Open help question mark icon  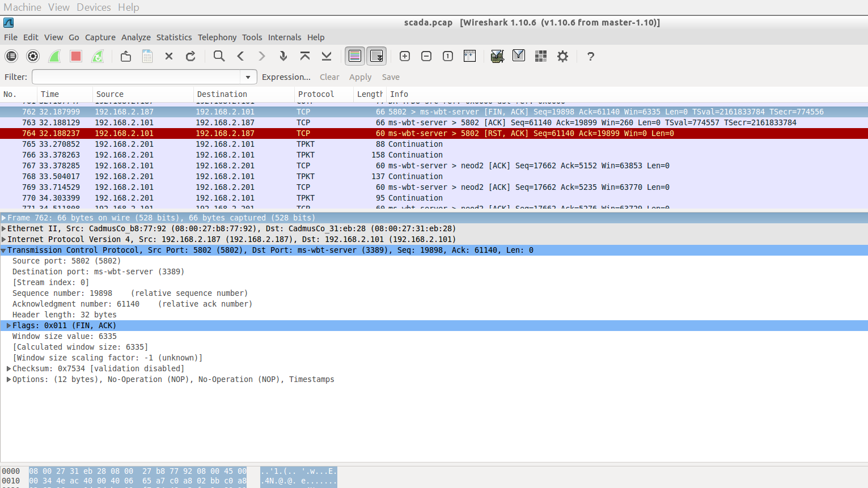(x=591, y=56)
